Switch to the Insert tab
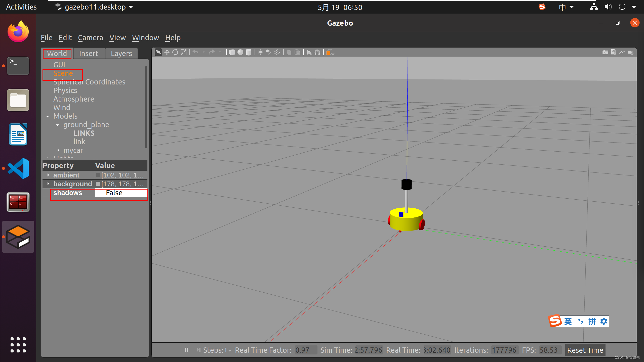The image size is (644, 362). [x=89, y=54]
